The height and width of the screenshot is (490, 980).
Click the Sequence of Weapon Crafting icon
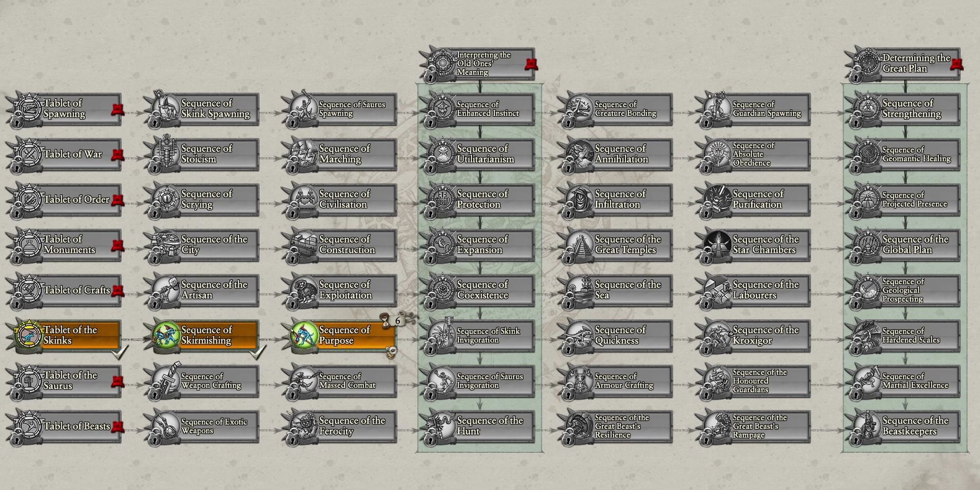click(x=166, y=380)
